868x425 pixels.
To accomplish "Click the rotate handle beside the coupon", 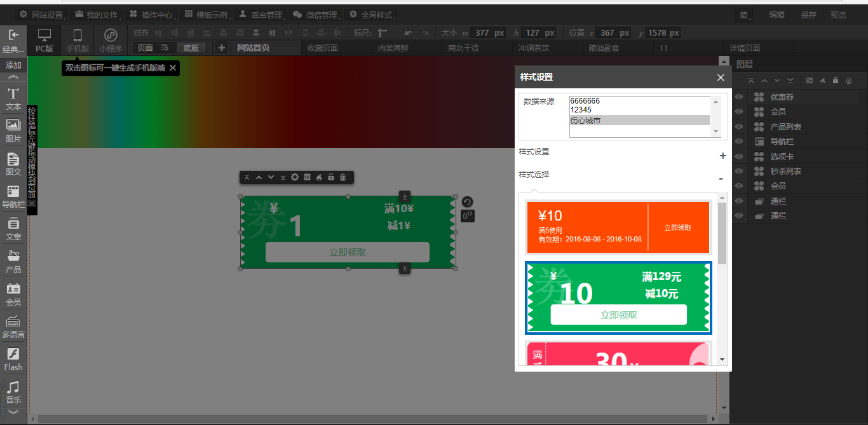I will pyautogui.click(x=467, y=202).
